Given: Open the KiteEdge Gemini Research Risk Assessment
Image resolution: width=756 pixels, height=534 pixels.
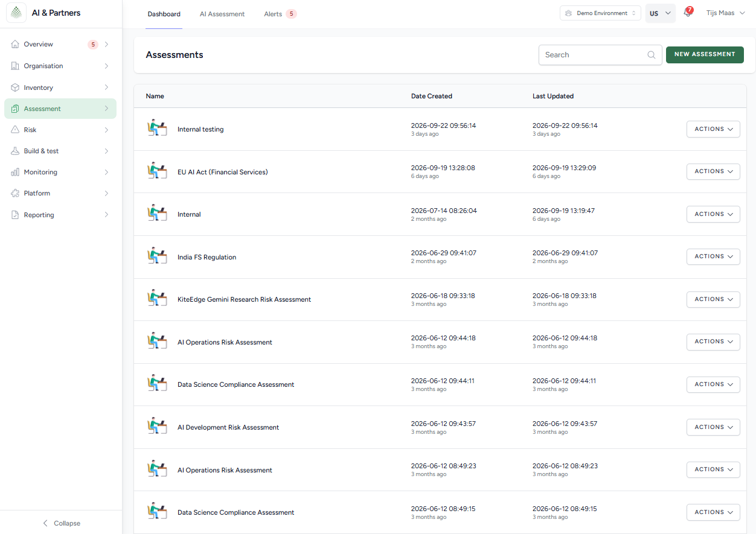Looking at the screenshot, I should (245, 299).
